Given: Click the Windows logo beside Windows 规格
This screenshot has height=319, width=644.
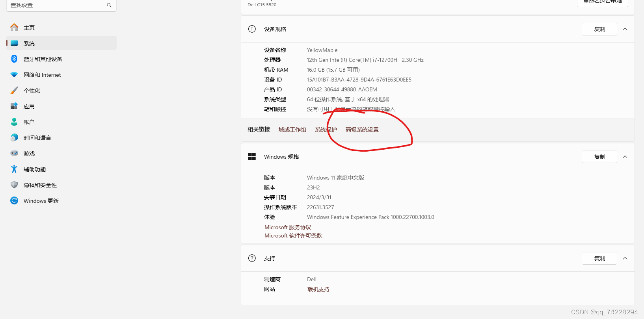Looking at the screenshot, I should click(252, 156).
